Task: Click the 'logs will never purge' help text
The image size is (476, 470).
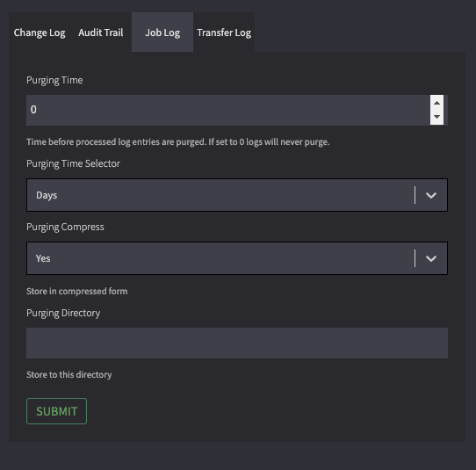Action: (x=288, y=141)
